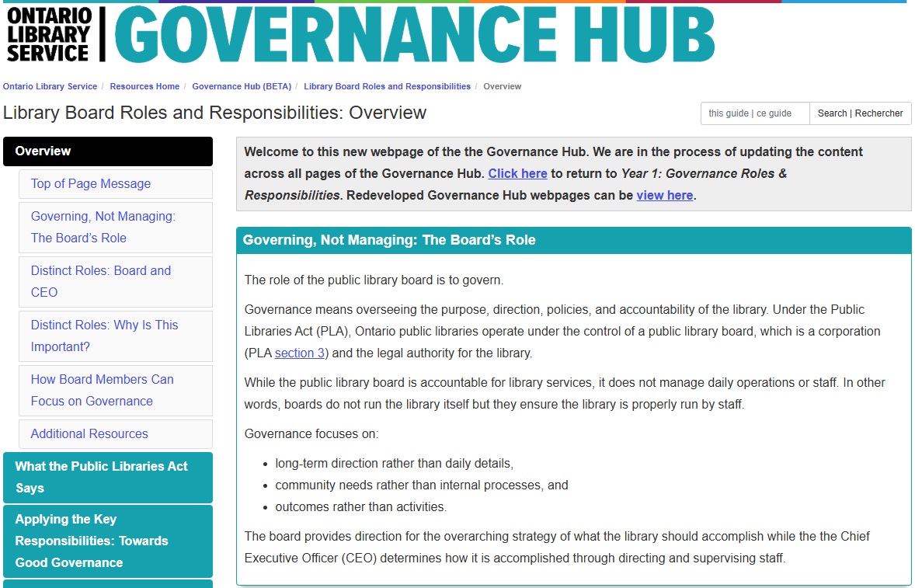Select the Overview sidebar tab
The width and height of the screenshot is (915, 588).
point(108,151)
